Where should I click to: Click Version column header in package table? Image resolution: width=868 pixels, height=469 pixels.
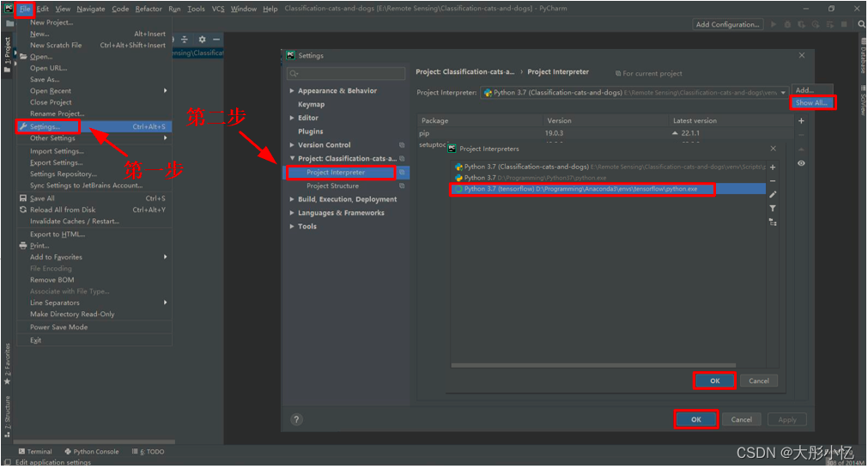point(605,121)
